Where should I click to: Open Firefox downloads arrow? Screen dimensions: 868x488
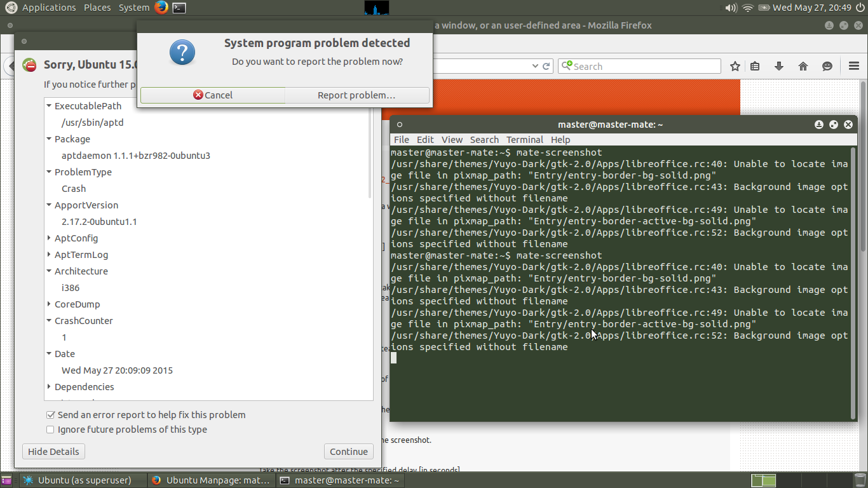779,66
